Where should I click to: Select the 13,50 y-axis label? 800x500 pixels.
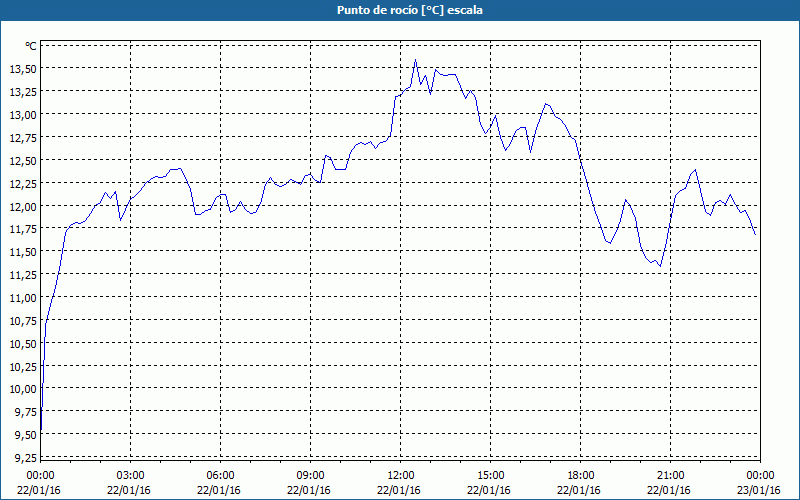pyautogui.click(x=23, y=69)
